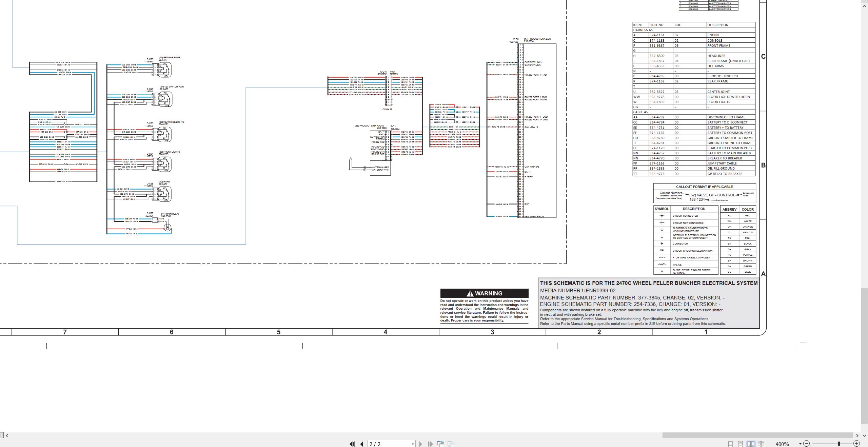The width and height of the screenshot is (868, 447).
Task: Click the (40) HORN relay label
Action: click(164, 182)
